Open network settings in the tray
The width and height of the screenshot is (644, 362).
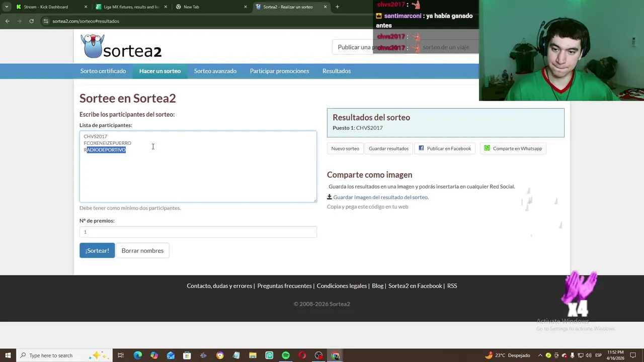tap(580, 355)
